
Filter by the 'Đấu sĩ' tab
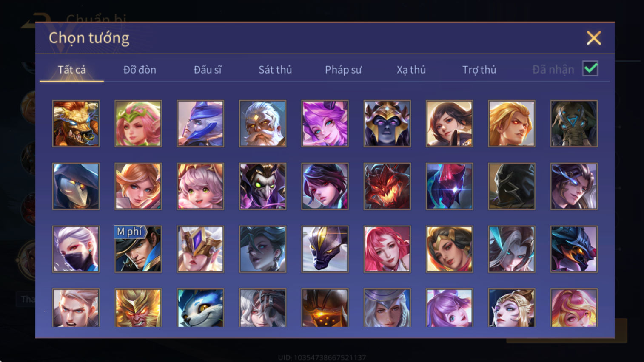(x=208, y=70)
